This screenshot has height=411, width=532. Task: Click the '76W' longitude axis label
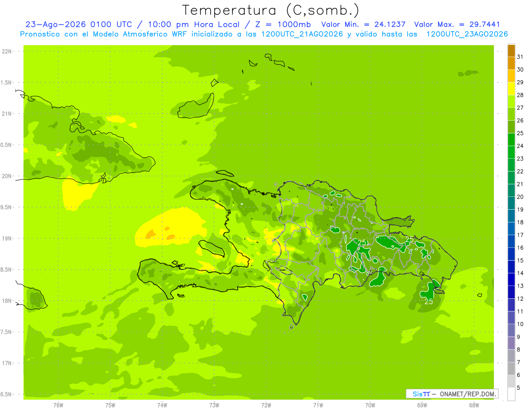[x=58, y=405]
